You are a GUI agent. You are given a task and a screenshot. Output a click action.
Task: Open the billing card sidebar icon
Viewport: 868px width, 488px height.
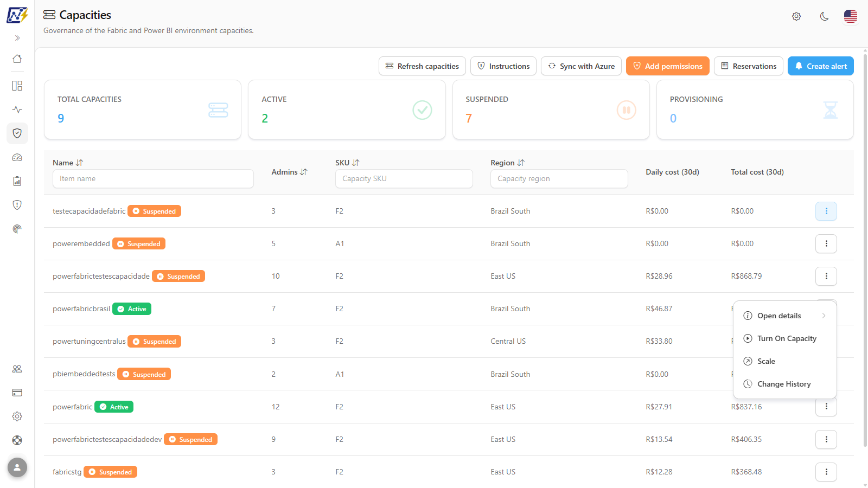pos(17,393)
